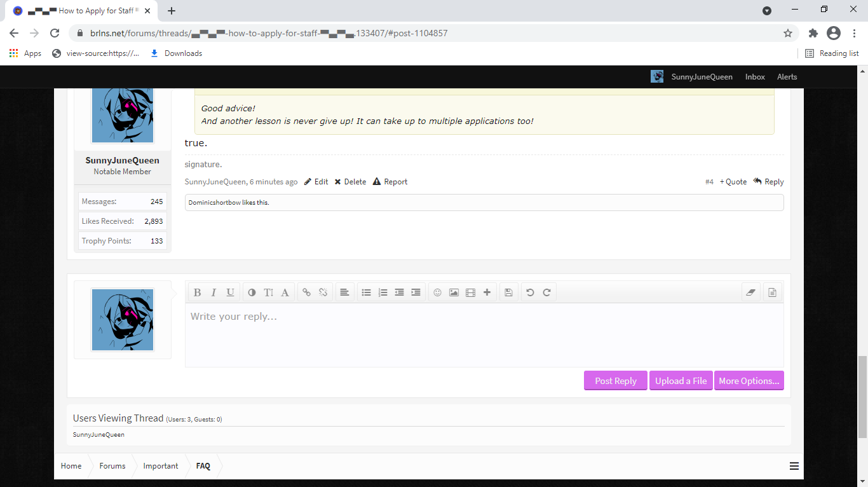Open SunnyJuneQueen profile under avatar
868x487 pixels.
tap(123, 160)
